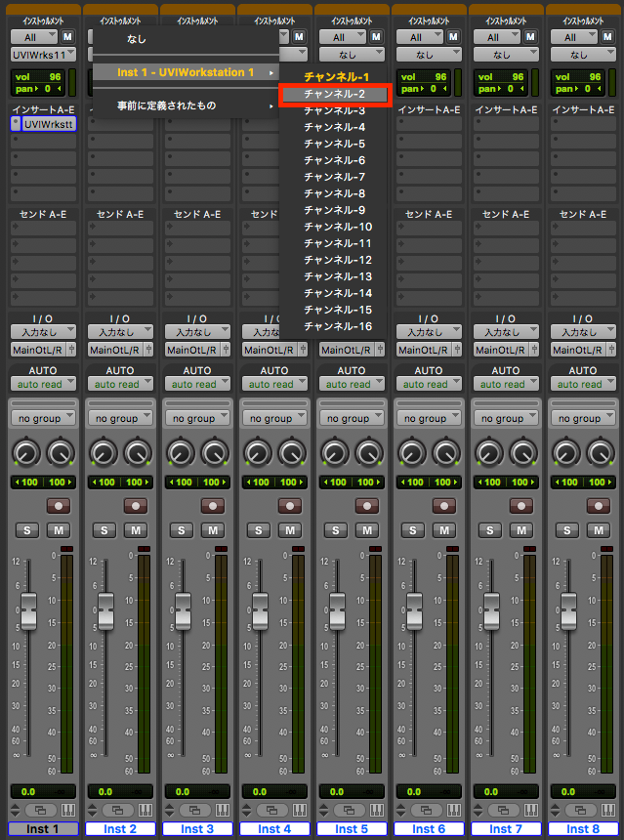Viewport: 624px width, 840px height.
Task: Open the auto read dropdown on Inst 7
Action: point(505,384)
